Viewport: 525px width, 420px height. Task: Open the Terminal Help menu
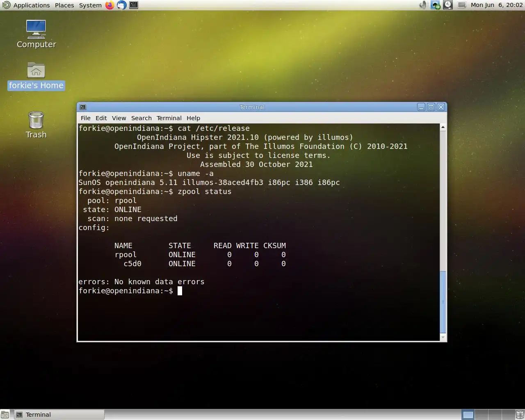(193, 118)
